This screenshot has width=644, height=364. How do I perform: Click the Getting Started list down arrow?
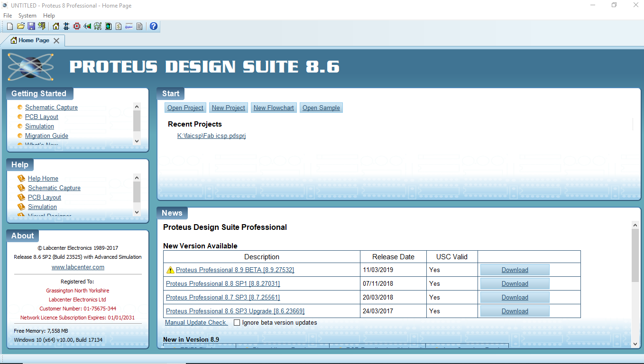tap(137, 141)
